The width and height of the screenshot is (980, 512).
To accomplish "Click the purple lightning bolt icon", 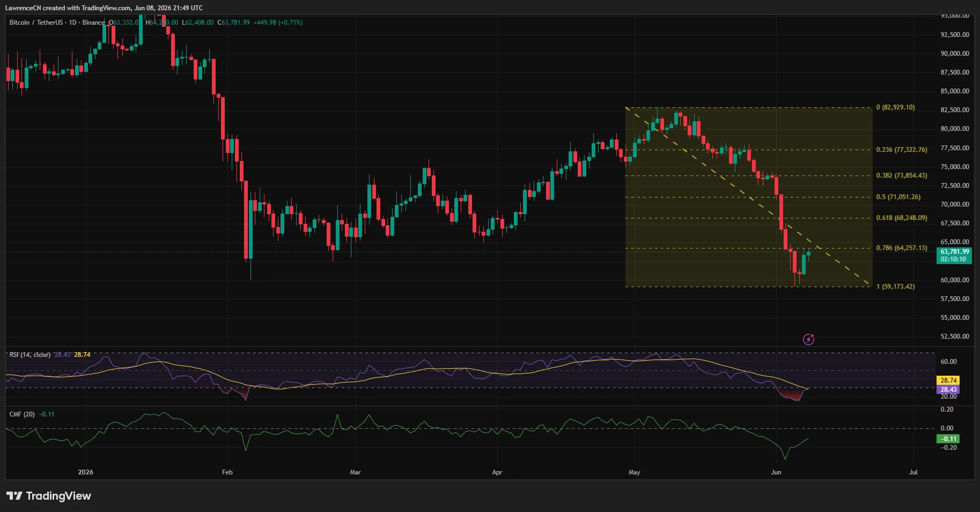I will click(808, 339).
